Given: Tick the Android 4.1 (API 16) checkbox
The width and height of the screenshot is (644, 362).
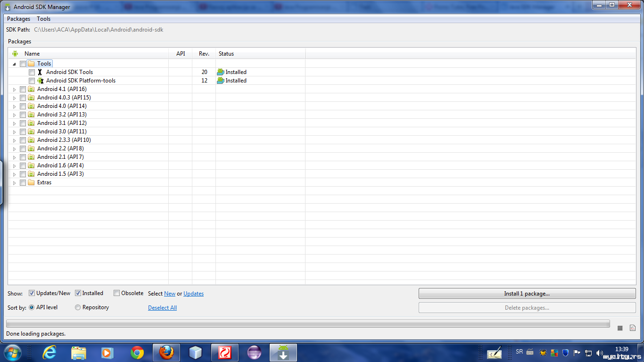Looking at the screenshot, I should click(x=23, y=90).
